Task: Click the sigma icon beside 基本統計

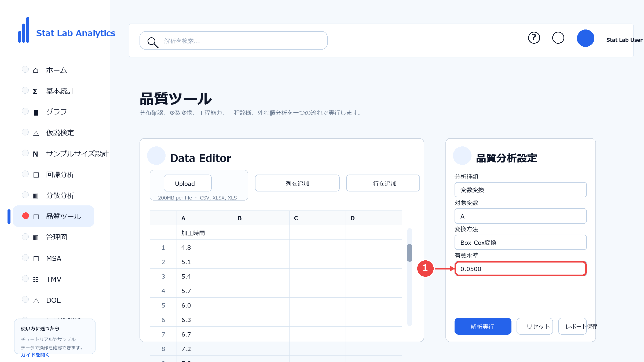Action: point(35,91)
